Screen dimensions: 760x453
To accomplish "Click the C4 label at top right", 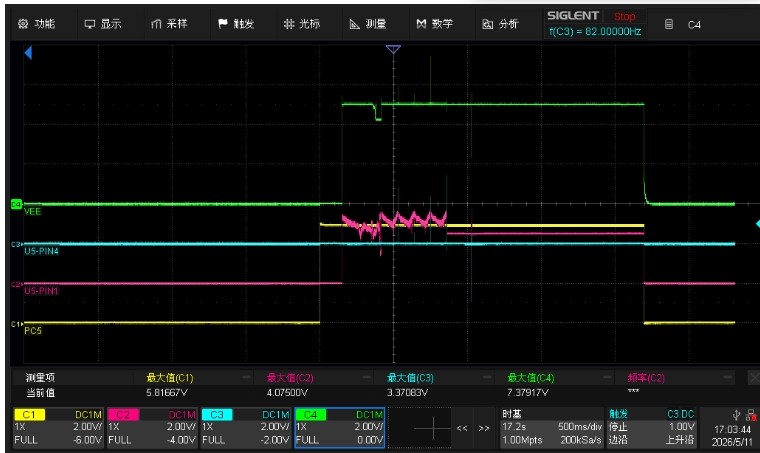I will pyautogui.click(x=694, y=25).
